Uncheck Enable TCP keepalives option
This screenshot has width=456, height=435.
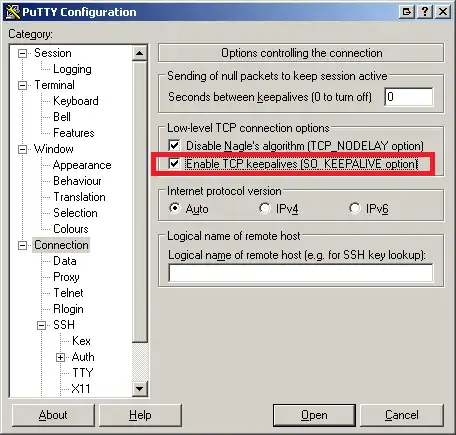(x=174, y=163)
